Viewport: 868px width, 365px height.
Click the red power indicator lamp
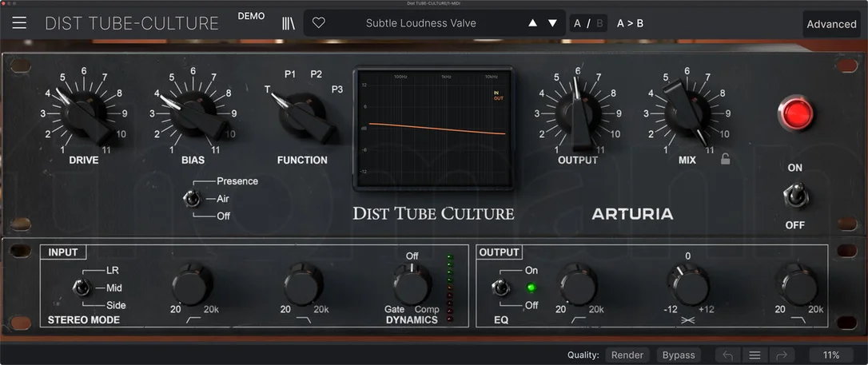point(797,113)
